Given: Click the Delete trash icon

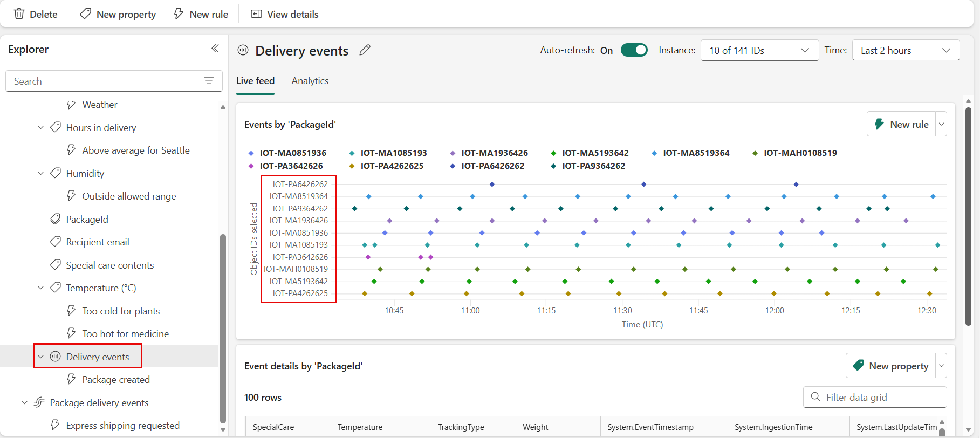Looking at the screenshot, I should [19, 14].
